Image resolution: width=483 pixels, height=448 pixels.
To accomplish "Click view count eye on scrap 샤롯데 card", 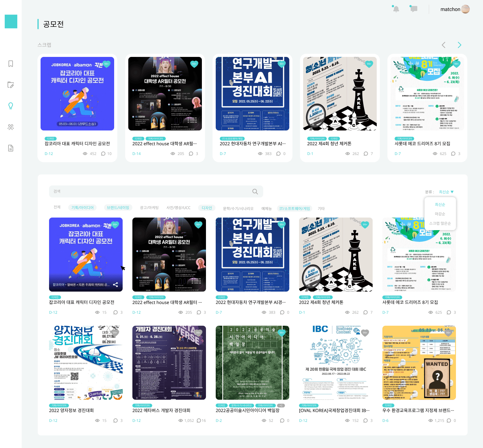I will (x=435, y=154).
